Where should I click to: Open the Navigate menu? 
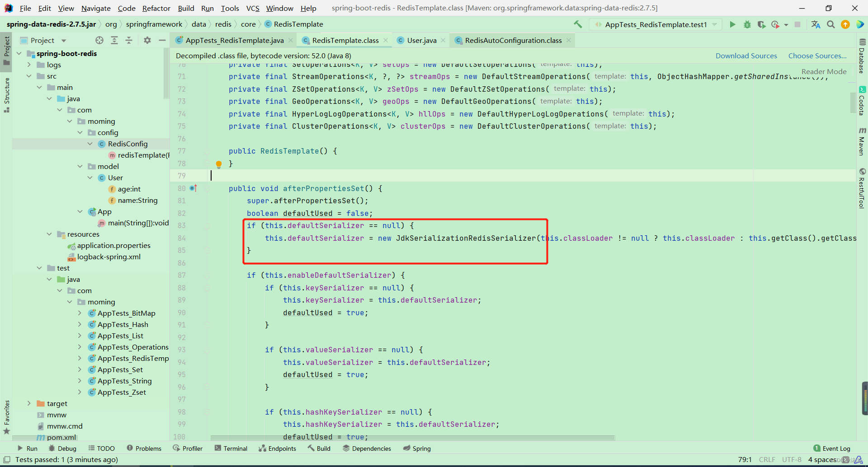96,8
